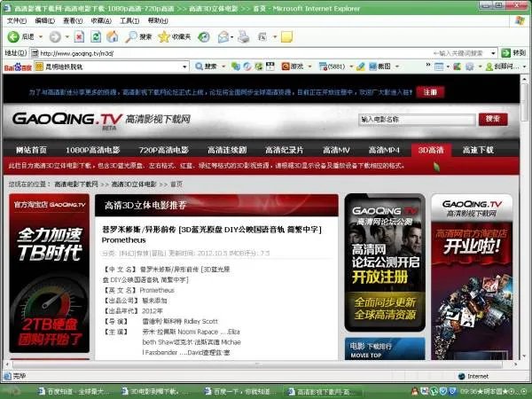The width and height of the screenshot is (532, 399).
Task: Open Baidu toolbar search options dropdown
Action: pyautogui.click(x=223, y=66)
